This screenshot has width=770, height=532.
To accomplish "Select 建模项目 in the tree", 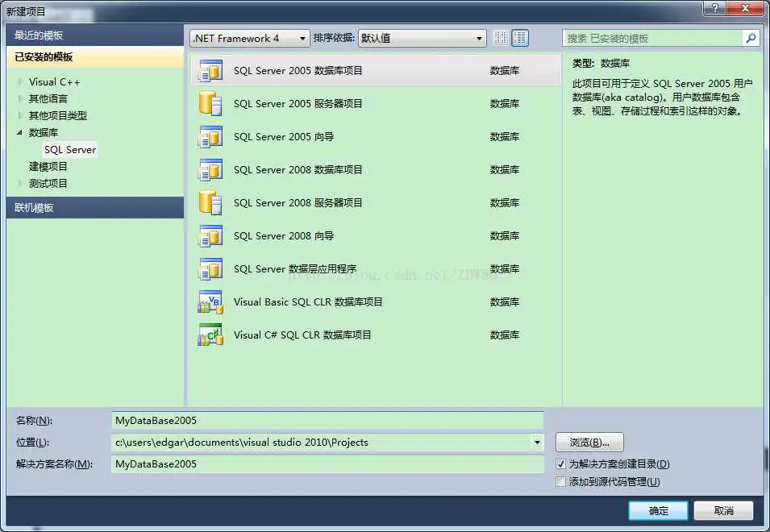I will pos(48,166).
